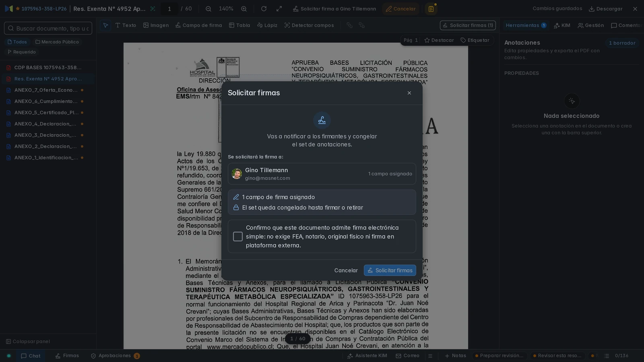The width and height of the screenshot is (644, 362).
Task: Click the document search input field
Action: 48,28
